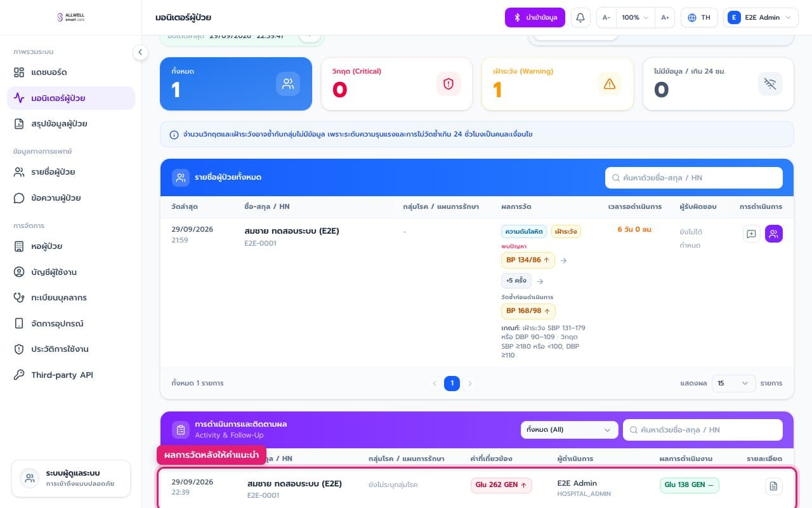This screenshot has height=508, width=812.
Task: Open the rows-per-page dropdown showing 15
Action: click(x=733, y=384)
